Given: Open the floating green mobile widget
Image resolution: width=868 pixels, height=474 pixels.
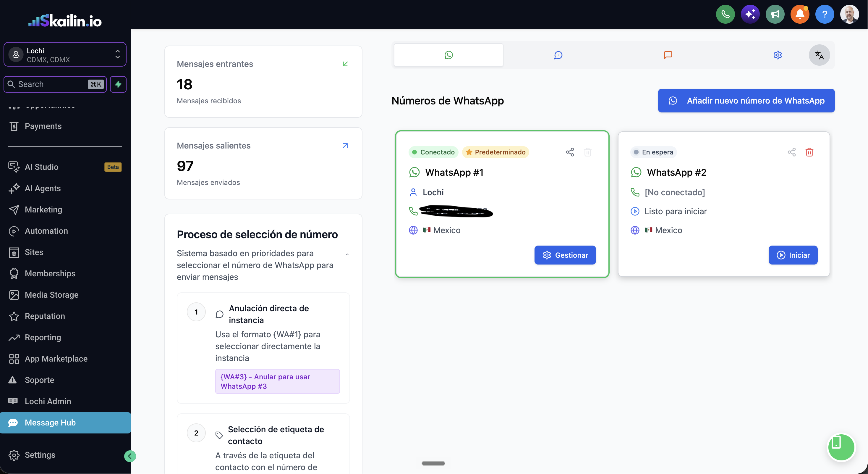Looking at the screenshot, I should tap(841, 447).
